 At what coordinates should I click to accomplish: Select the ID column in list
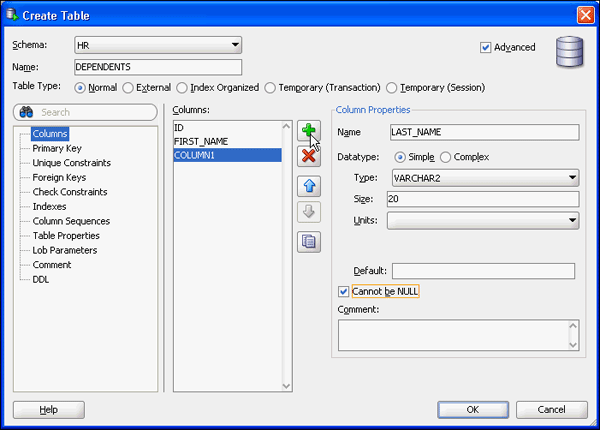pyautogui.click(x=227, y=128)
